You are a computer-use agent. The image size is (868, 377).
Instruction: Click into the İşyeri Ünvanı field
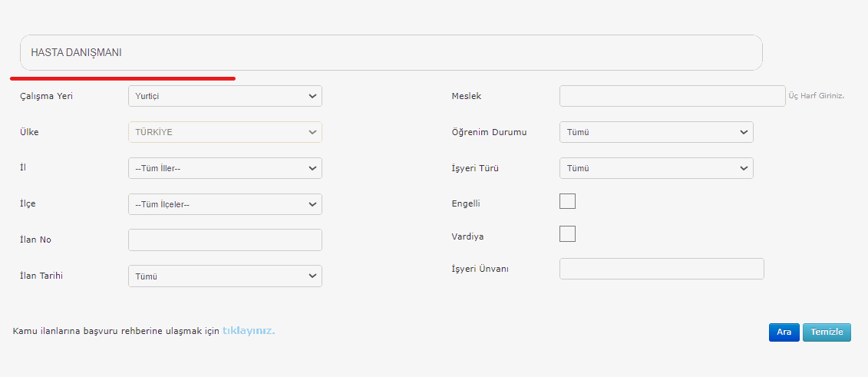(662, 269)
